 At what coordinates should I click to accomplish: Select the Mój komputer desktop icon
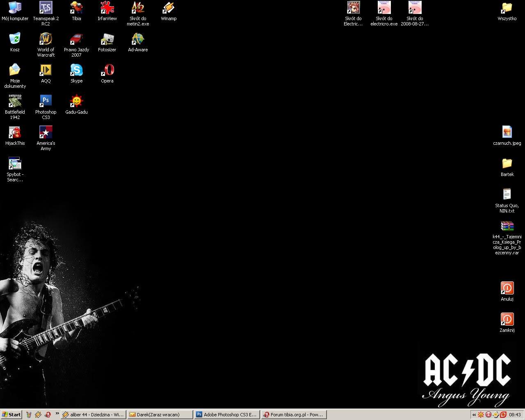point(15,11)
